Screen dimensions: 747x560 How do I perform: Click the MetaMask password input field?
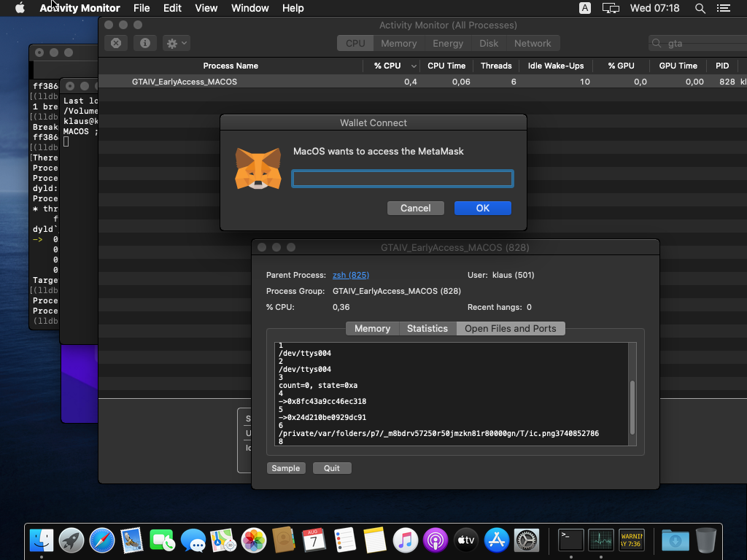pyautogui.click(x=402, y=178)
